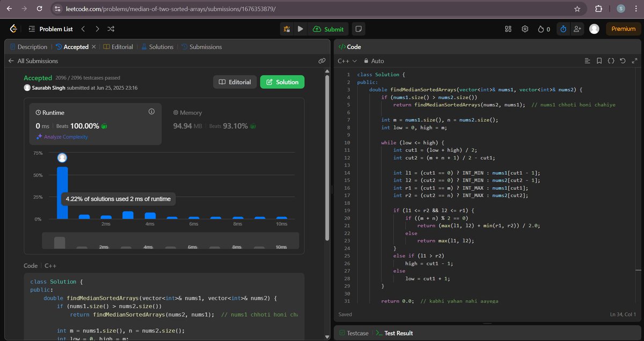Click the gray Editorial button
The image size is (644, 341).
(235, 82)
